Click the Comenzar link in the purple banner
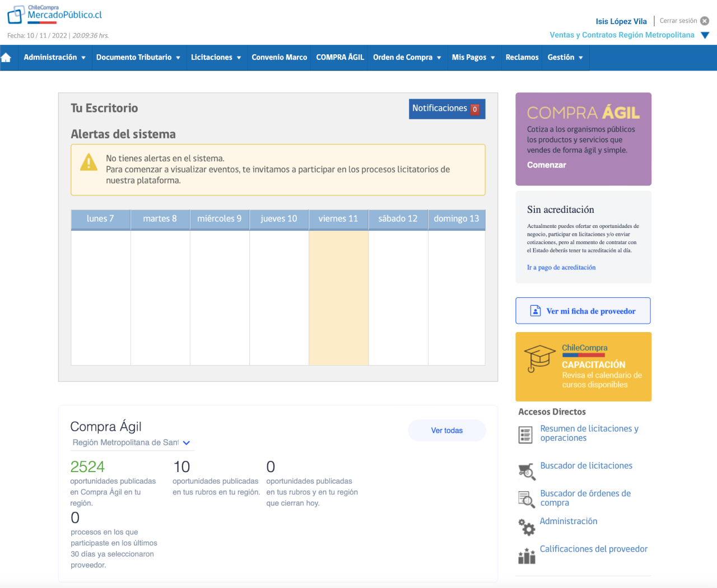Image resolution: width=717 pixels, height=588 pixels. point(546,165)
